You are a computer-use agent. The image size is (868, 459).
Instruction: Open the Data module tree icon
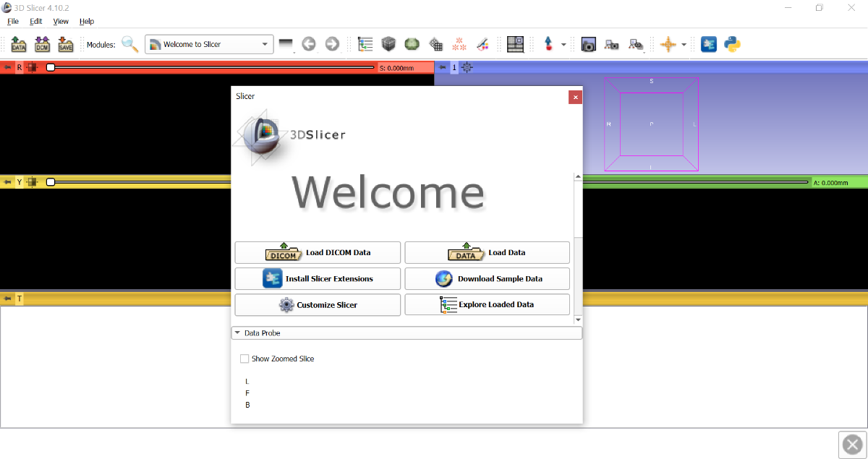click(365, 44)
